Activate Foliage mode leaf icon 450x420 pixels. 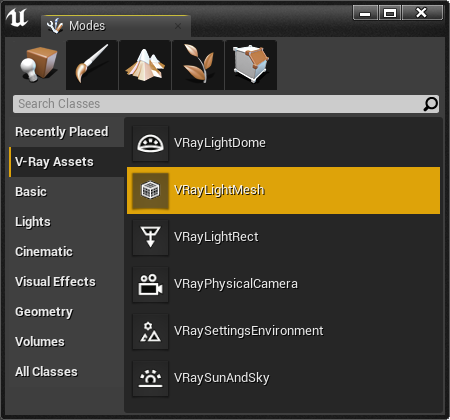[198, 65]
